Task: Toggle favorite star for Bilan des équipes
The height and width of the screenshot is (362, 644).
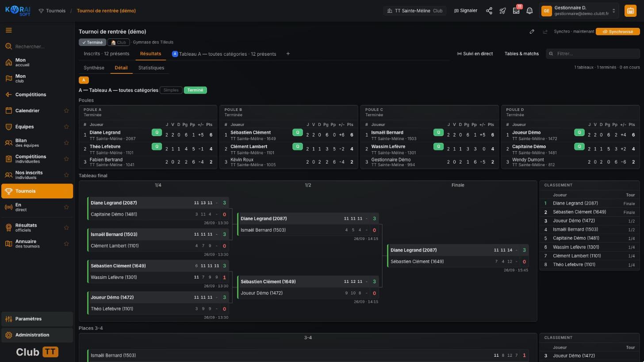Action: click(66, 143)
